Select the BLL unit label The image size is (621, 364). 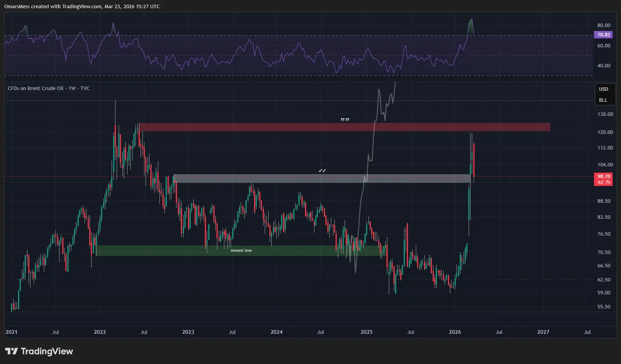coord(603,100)
